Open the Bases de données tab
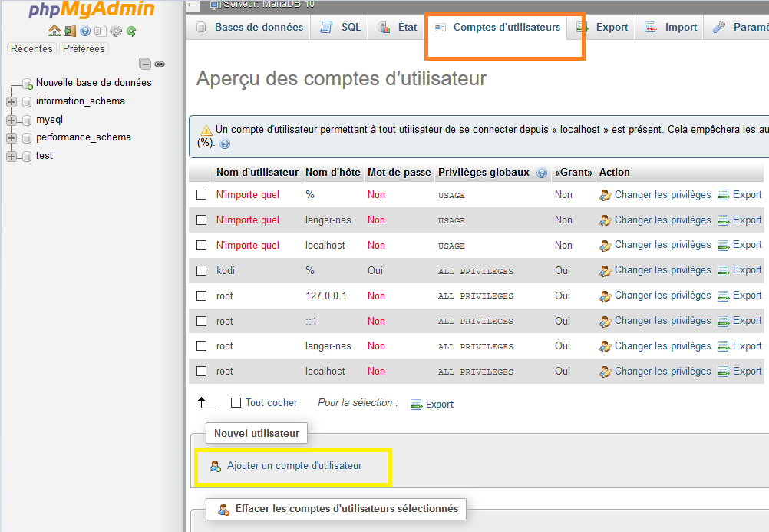The height and width of the screenshot is (532, 769). coord(250,27)
